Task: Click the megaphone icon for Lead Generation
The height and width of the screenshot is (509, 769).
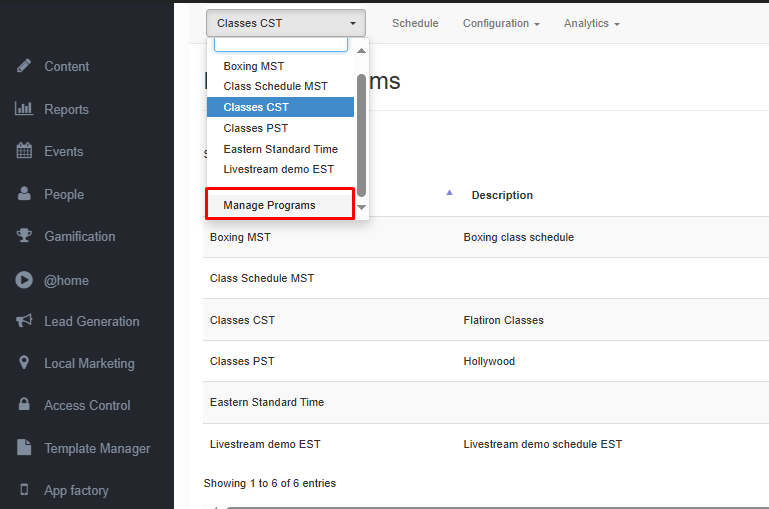Action: coord(24,321)
